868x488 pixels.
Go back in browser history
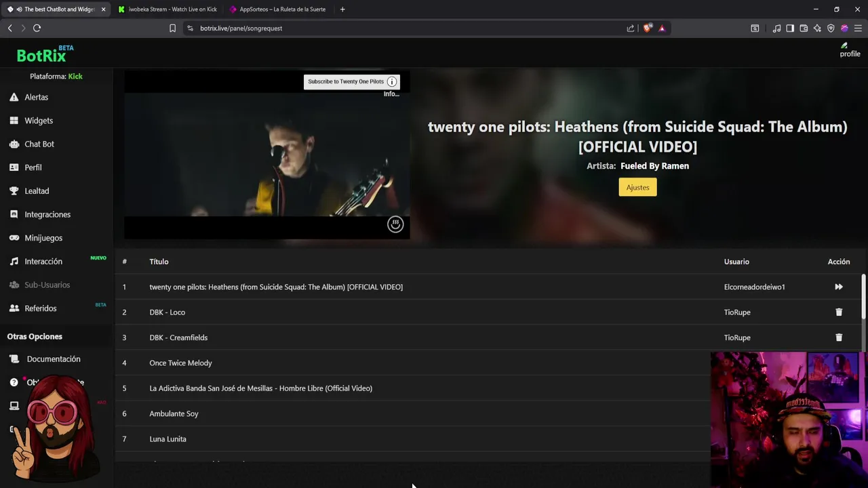point(9,28)
